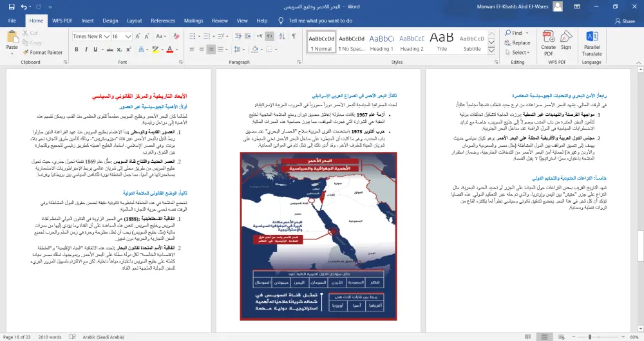This screenshot has width=644, height=341.
Task: Click the Undo icon
Action: pos(24,6)
